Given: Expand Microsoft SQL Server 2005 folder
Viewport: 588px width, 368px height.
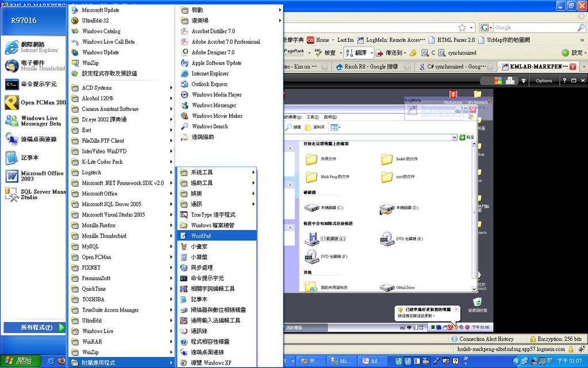Looking at the screenshot, I should (121, 204).
